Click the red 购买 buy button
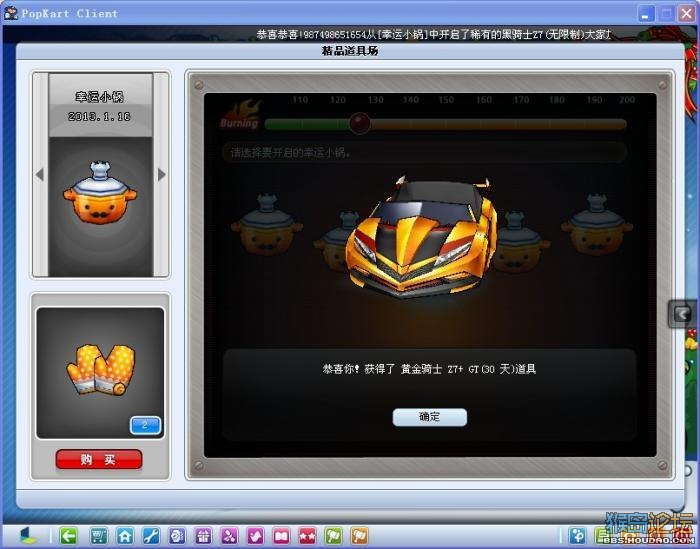This screenshot has height=549, width=700. click(x=99, y=459)
